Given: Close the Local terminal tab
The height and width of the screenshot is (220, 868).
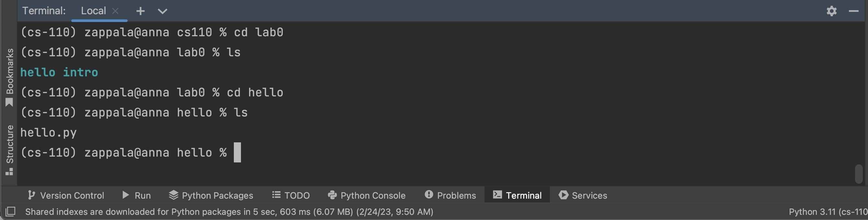Looking at the screenshot, I should click(115, 11).
